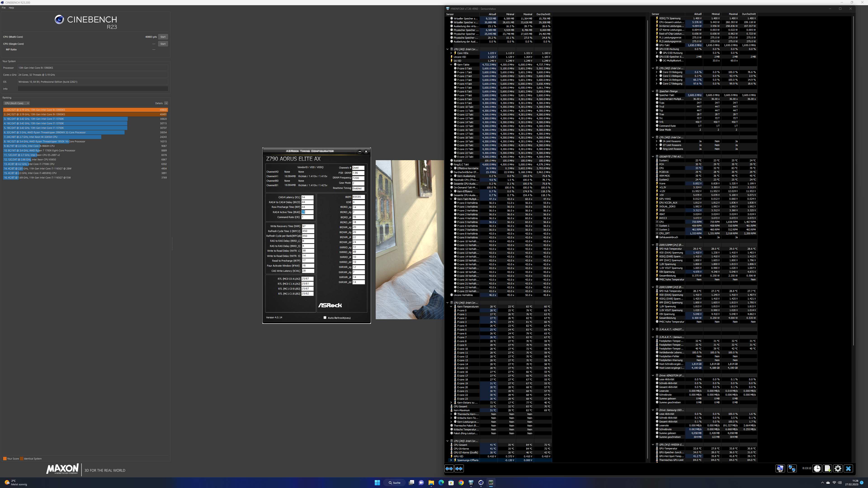Start logging with the spreadsheet-plus icon

(828, 469)
